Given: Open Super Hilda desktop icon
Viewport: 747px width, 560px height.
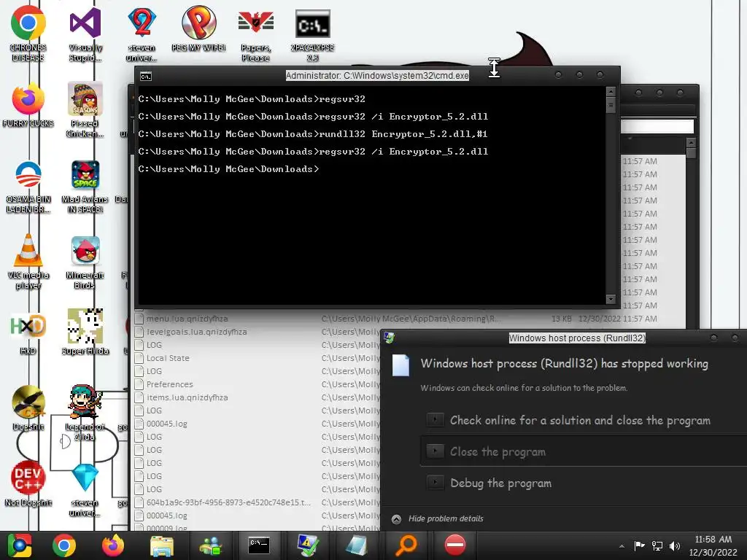Looking at the screenshot, I should click(85, 331).
